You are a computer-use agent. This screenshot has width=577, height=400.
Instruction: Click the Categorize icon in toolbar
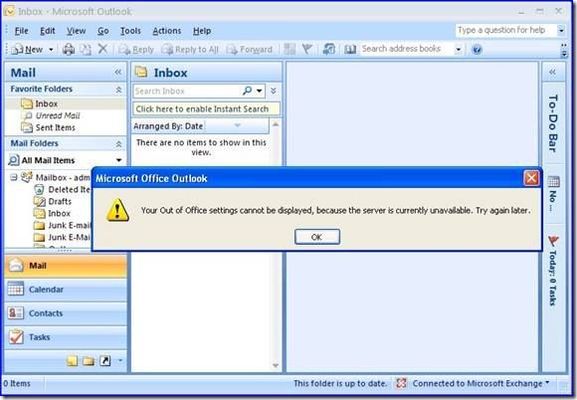point(290,49)
